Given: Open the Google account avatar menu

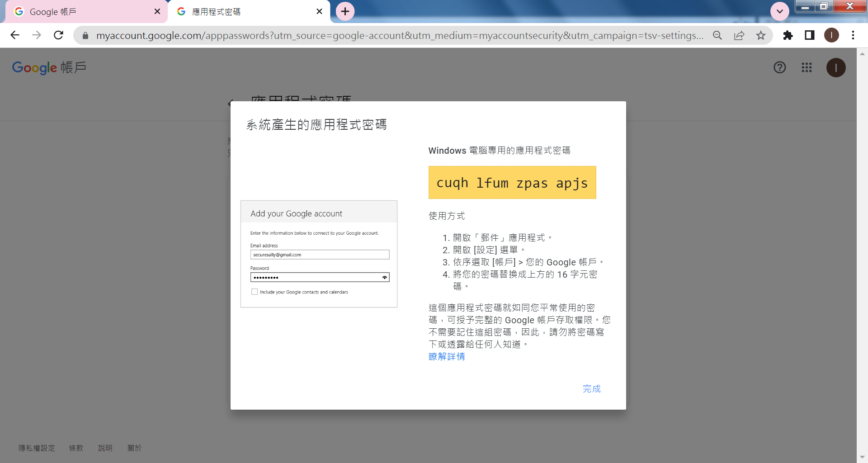Looking at the screenshot, I should pos(835,67).
